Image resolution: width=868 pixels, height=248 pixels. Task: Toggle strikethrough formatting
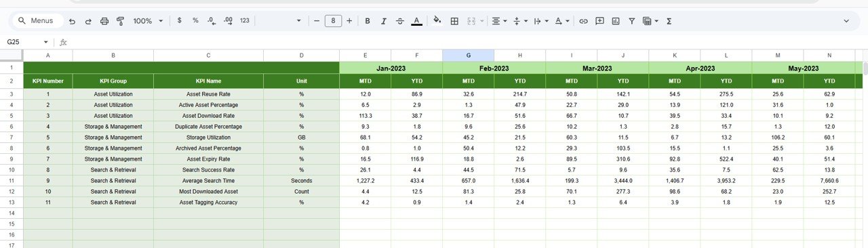tap(400, 21)
